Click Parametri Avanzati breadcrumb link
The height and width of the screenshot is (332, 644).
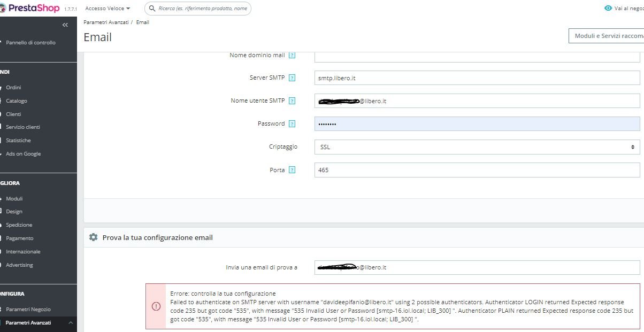tap(106, 22)
